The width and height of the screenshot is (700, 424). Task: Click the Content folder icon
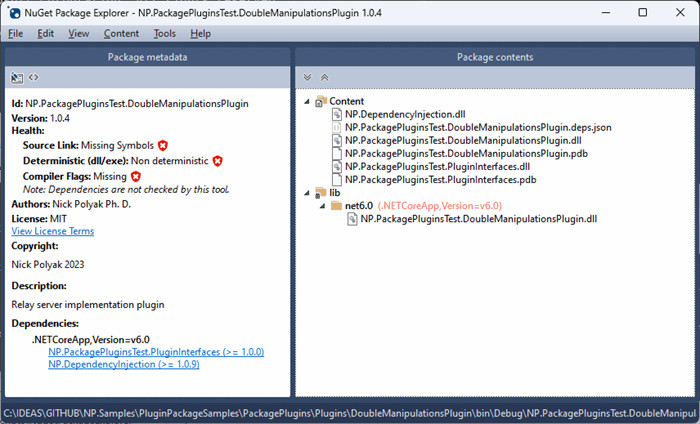click(321, 101)
